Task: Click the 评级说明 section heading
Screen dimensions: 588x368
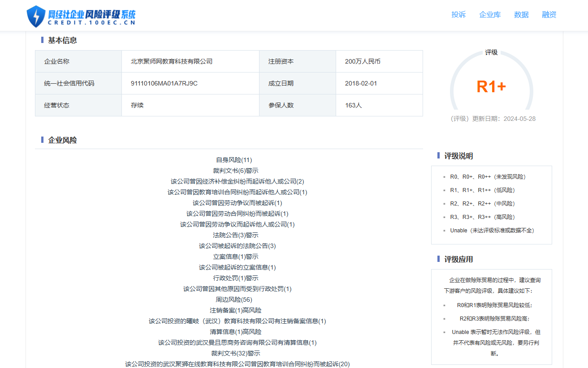Action: point(458,156)
